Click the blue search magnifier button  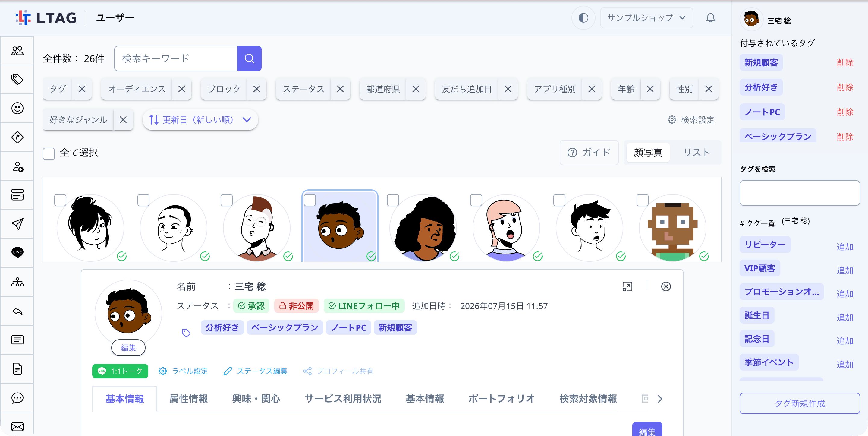[x=249, y=59]
